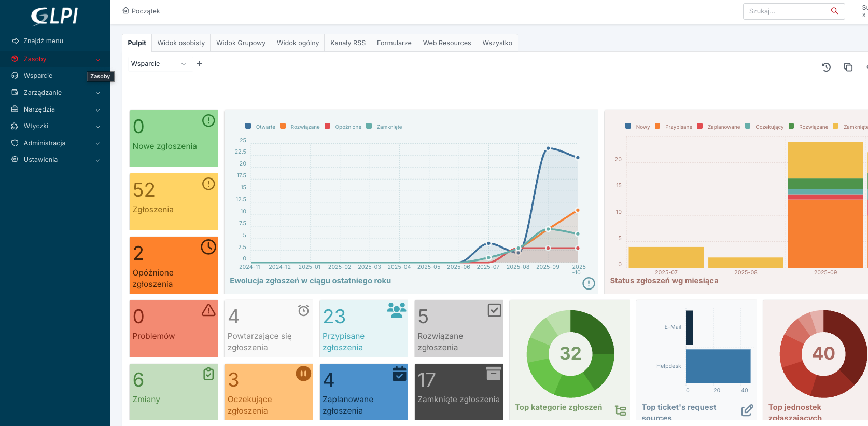Click Zamknięte yellow legend swatch in status chart

(x=835, y=126)
